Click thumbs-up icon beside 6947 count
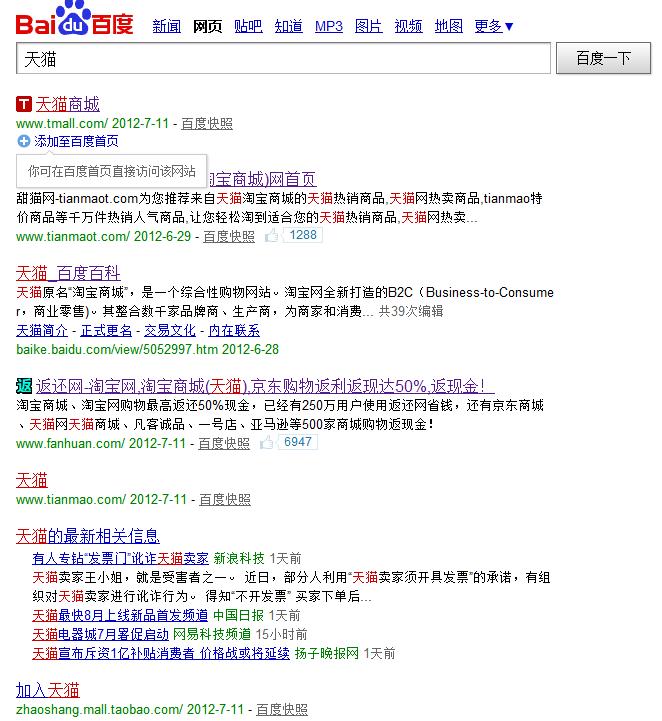 (x=267, y=442)
